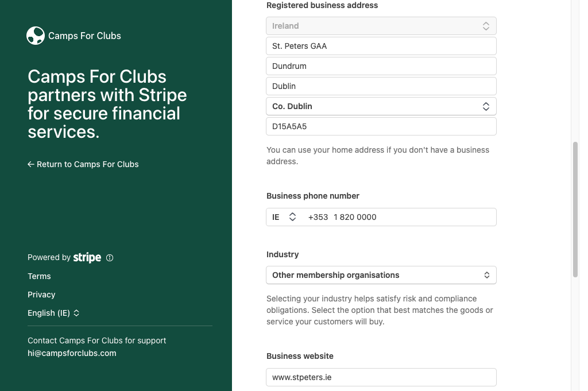Click the page vertical scrollbar thumb
The height and width of the screenshot is (391, 588).
click(575, 210)
